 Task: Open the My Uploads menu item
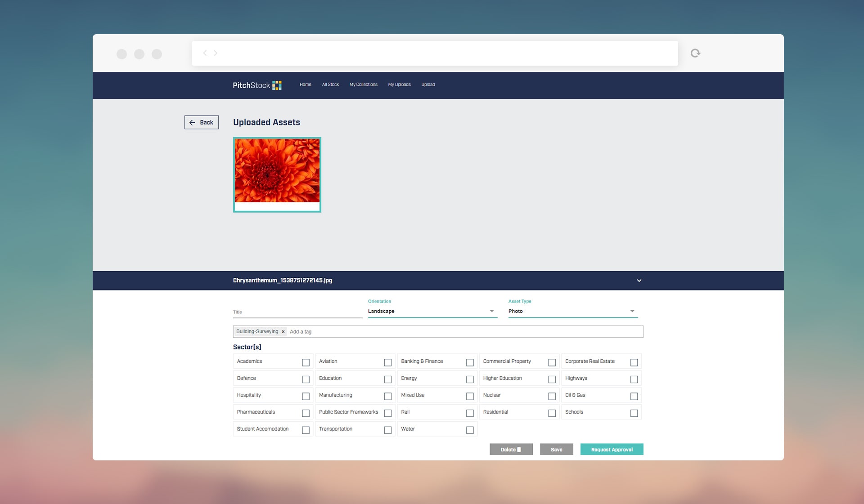pyautogui.click(x=399, y=85)
